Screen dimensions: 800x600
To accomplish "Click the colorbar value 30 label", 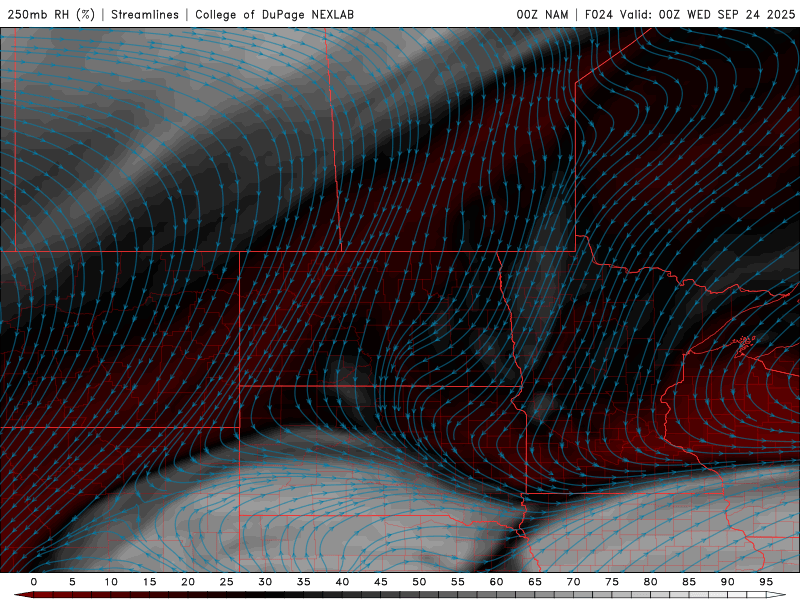I will 265,582.
